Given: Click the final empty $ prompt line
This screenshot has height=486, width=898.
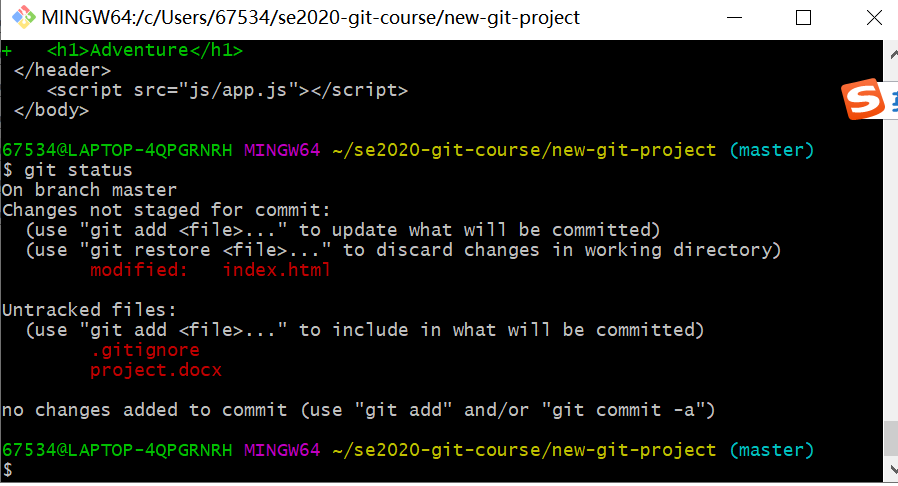Looking at the screenshot, I should [7, 470].
